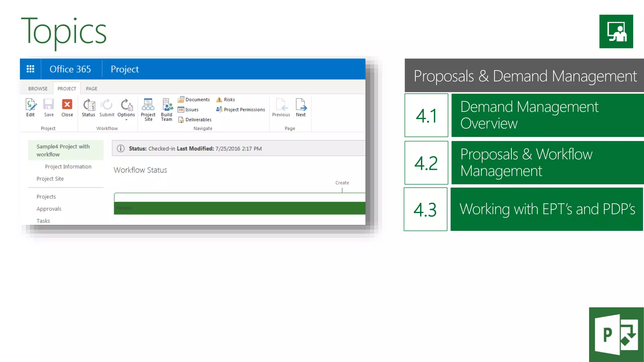Click the Create workflow stage marker
The height and width of the screenshot is (362, 644).
coord(342,183)
